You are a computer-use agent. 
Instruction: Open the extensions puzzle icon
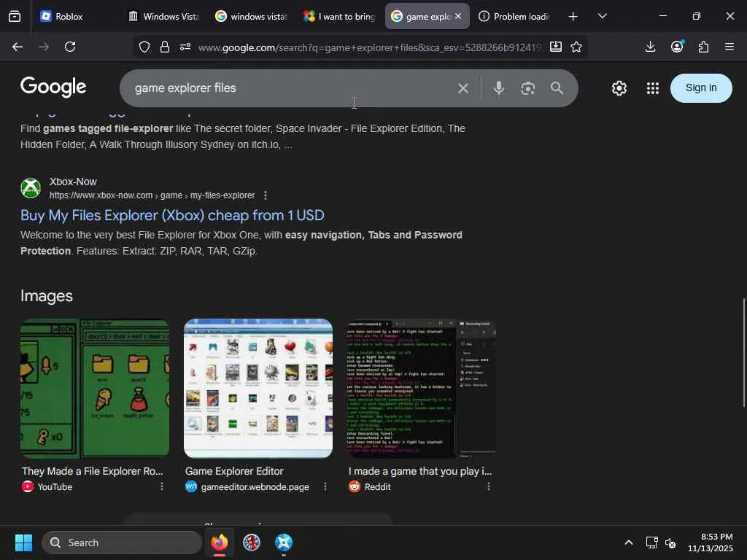[703, 47]
